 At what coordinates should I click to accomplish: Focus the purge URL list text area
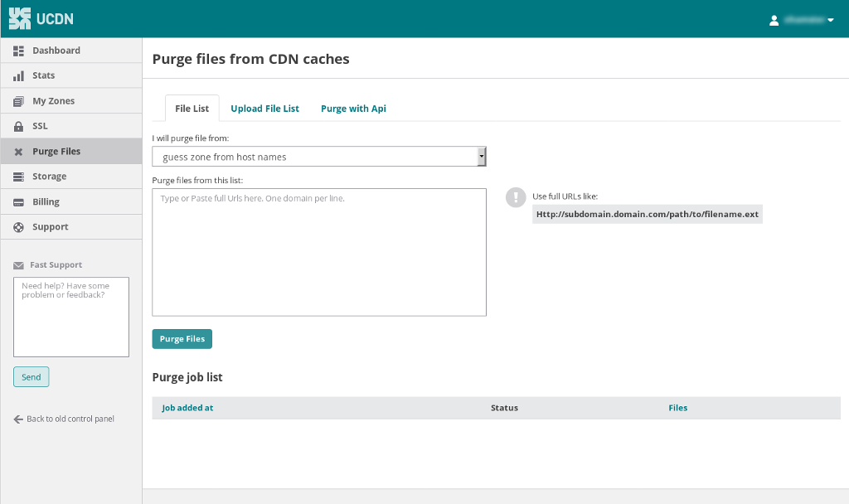(319, 252)
